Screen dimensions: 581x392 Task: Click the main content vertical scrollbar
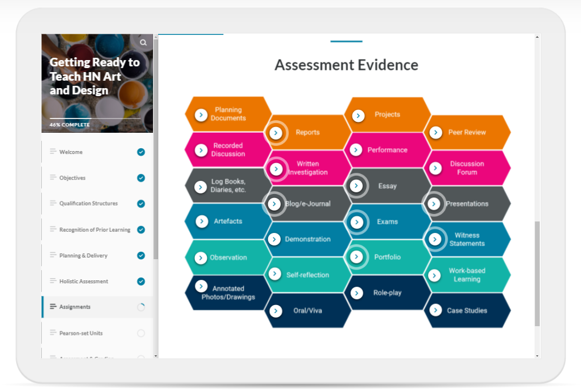pyautogui.click(x=537, y=274)
